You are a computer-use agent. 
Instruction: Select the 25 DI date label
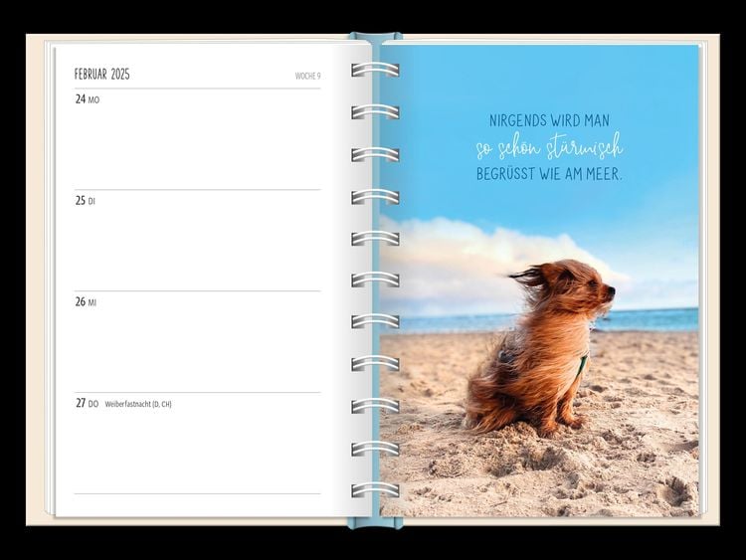point(86,201)
